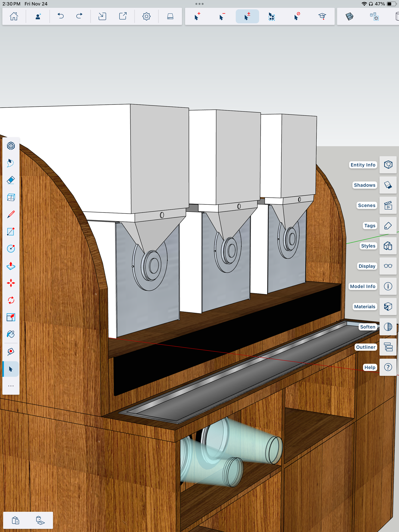
Task: Select the Eraser tool
Action: click(11, 180)
